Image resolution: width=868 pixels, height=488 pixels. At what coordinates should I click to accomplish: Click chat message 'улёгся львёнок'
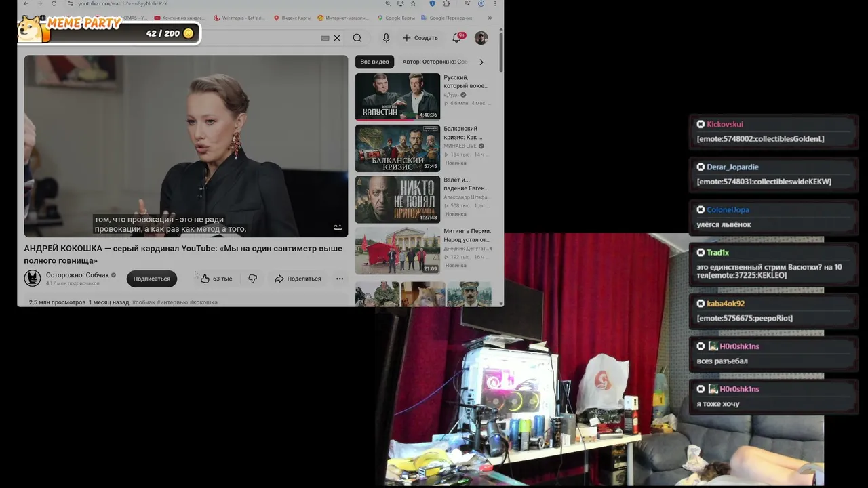[x=724, y=224]
